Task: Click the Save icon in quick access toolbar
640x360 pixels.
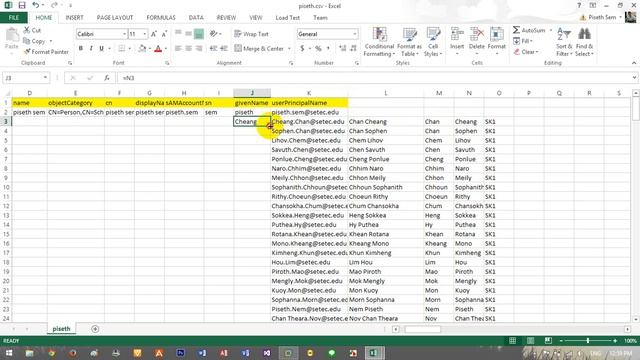Action: click(22, 5)
